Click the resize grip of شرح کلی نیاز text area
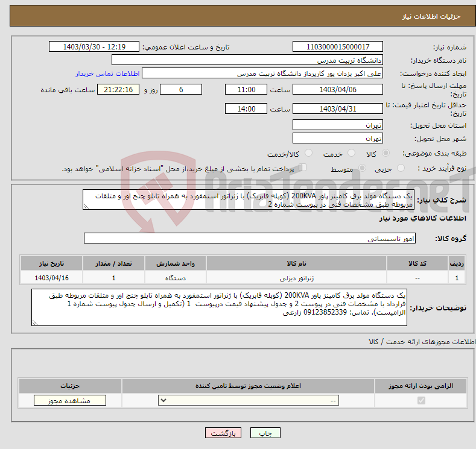 [x=86, y=206]
